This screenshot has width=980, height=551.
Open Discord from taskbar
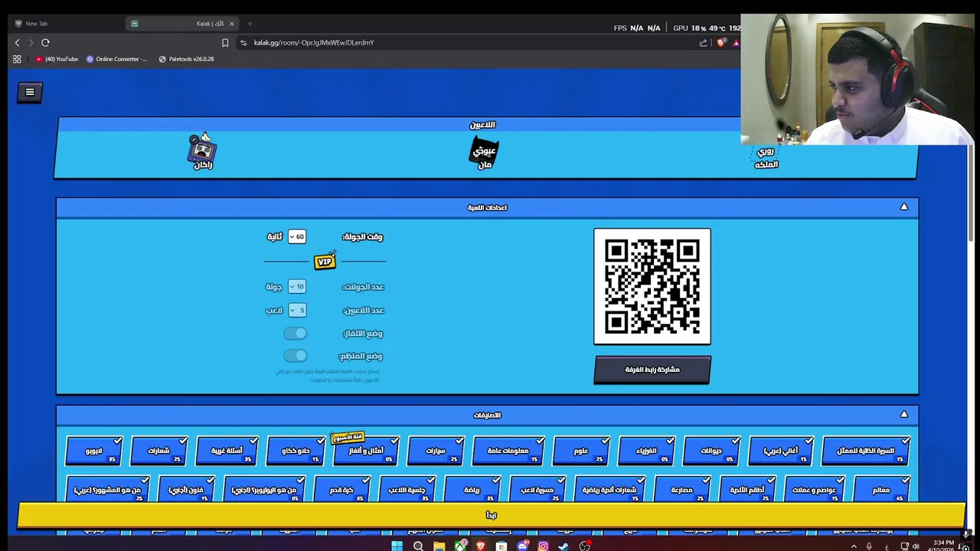tap(522, 546)
